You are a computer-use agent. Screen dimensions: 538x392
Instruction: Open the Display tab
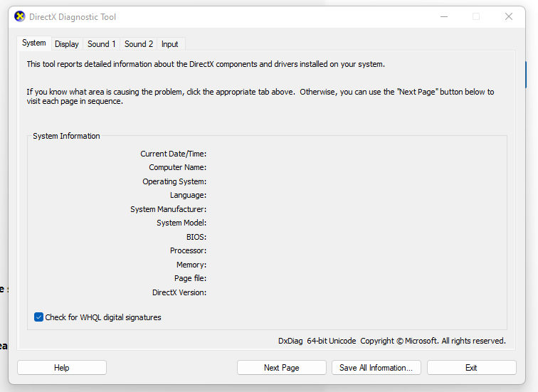click(67, 44)
